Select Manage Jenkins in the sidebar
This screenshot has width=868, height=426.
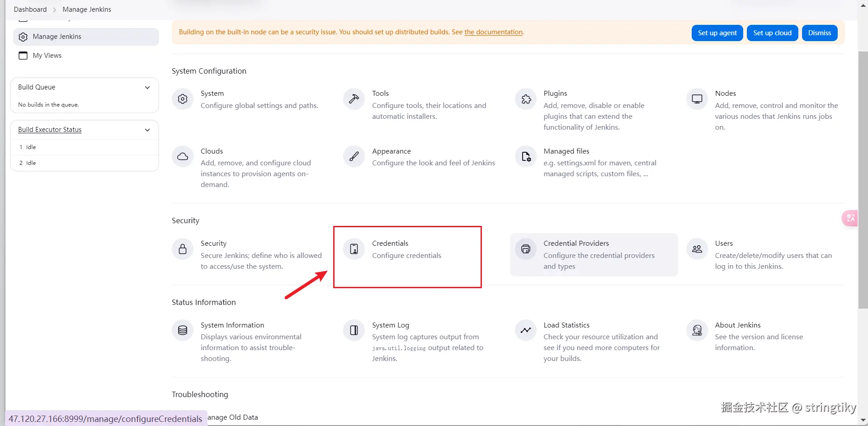tap(86, 37)
